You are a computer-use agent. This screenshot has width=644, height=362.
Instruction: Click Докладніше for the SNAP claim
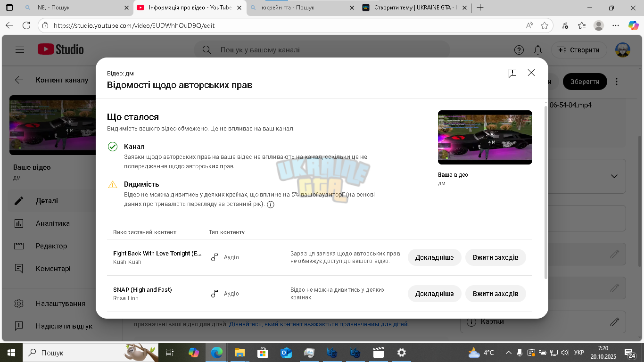(434, 294)
